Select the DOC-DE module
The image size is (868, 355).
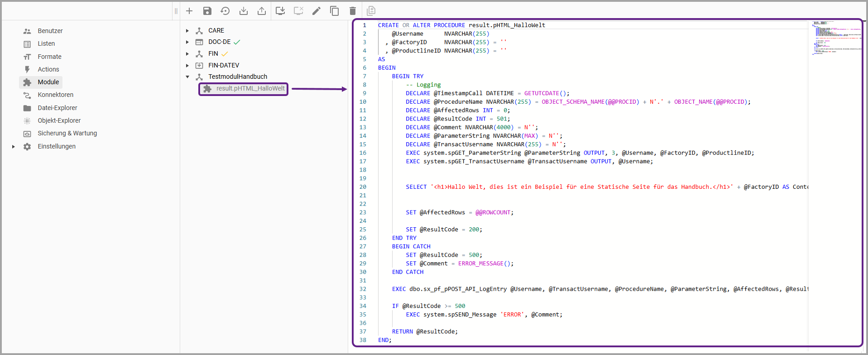click(x=219, y=42)
